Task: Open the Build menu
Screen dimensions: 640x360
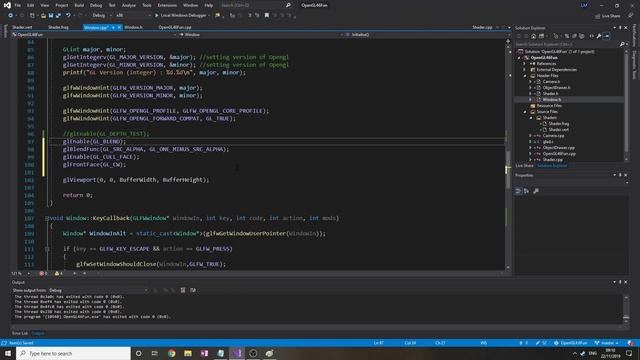Action: (79, 5)
